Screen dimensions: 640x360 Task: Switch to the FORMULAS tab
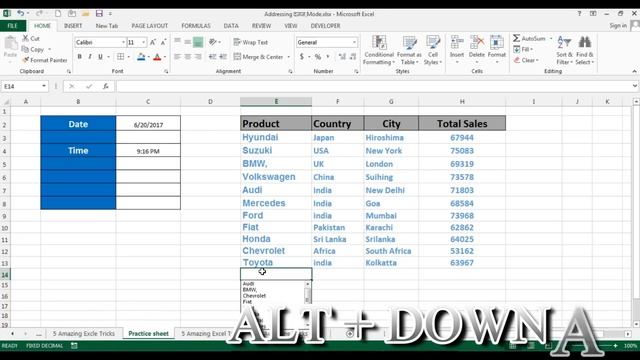tap(196, 26)
